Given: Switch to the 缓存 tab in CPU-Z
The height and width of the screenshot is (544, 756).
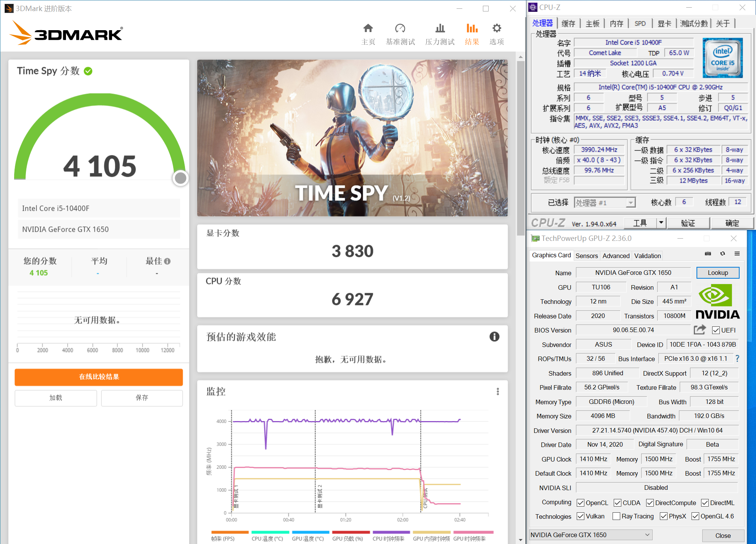Looking at the screenshot, I should [x=568, y=23].
